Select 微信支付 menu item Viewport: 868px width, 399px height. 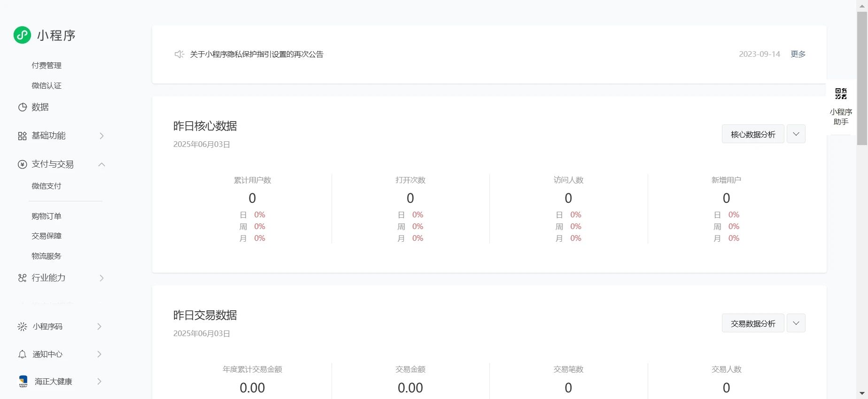pyautogui.click(x=46, y=186)
